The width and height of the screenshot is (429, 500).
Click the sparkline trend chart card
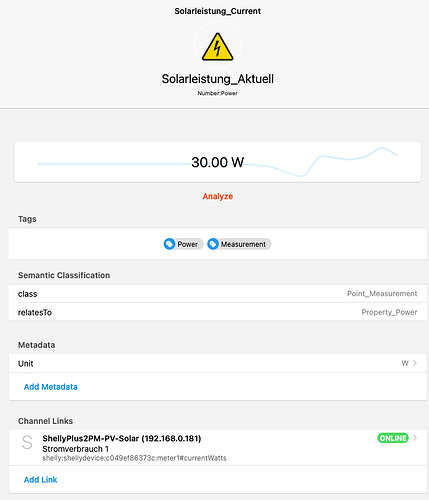click(218, 162)
